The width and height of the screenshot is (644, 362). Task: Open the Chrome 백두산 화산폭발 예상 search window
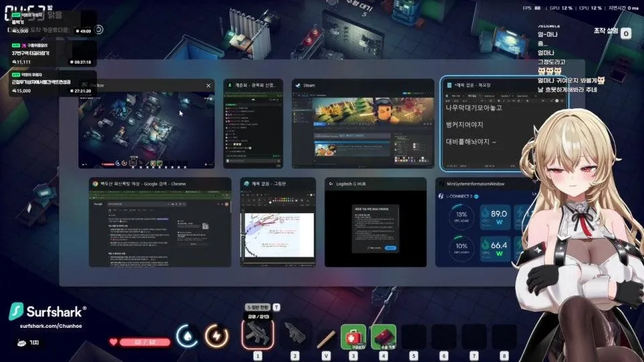point(160,222)
